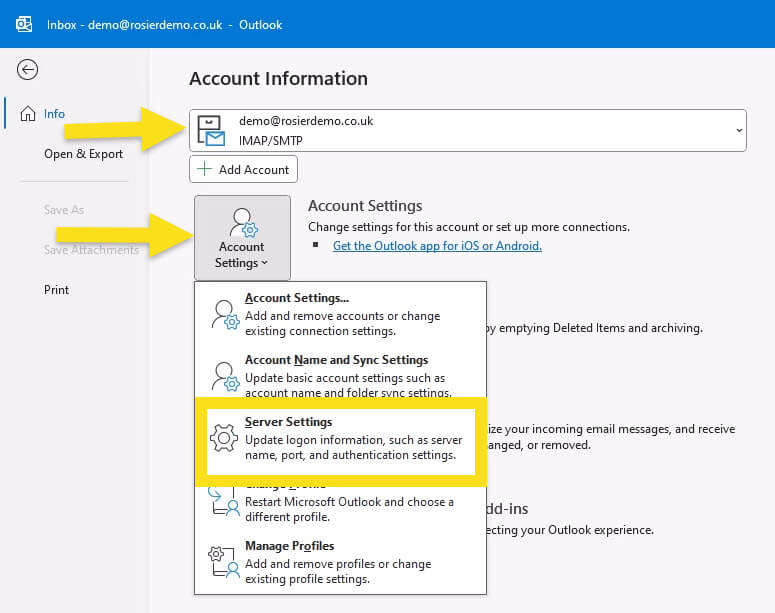Select the demo@rosierdemo.co.uk account box
The width and height of the screenshot is (775, 613).
[x=468, y=131]
